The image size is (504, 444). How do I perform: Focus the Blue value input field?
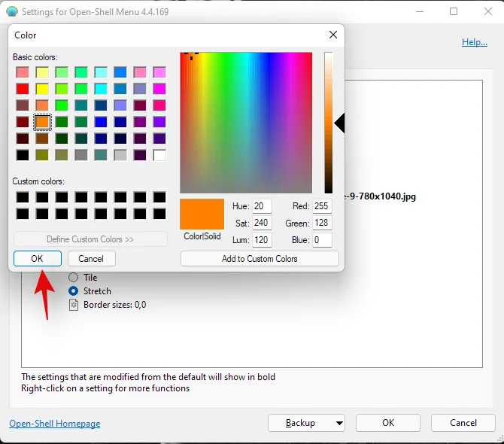(x=322, y=240)
